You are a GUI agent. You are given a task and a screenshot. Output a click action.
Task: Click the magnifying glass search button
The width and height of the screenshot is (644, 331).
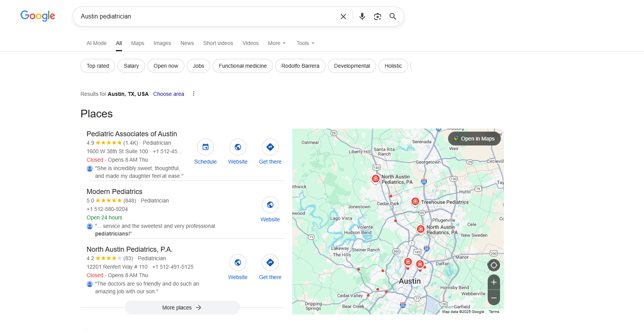coord(393,17)
